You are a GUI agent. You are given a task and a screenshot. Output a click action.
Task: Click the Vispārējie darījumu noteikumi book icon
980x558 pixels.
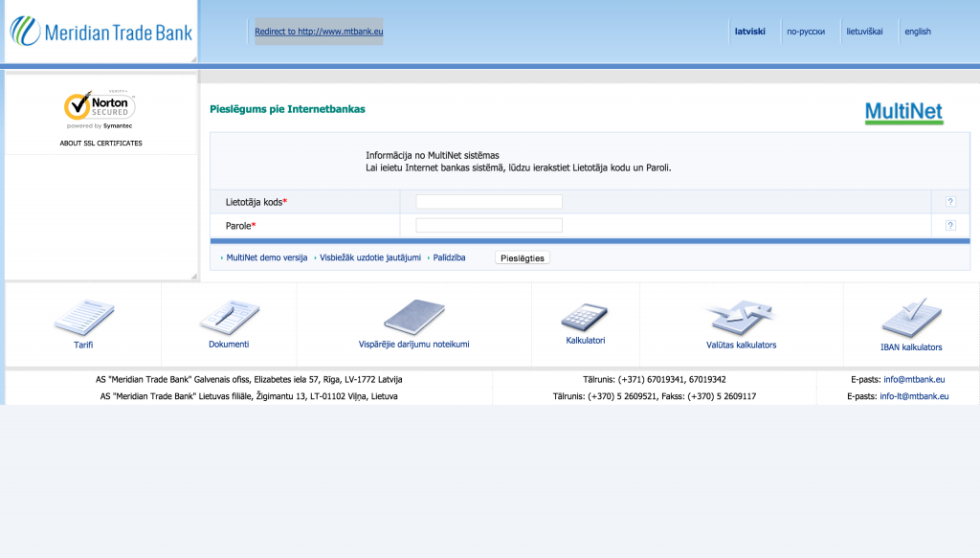point(413,317)
